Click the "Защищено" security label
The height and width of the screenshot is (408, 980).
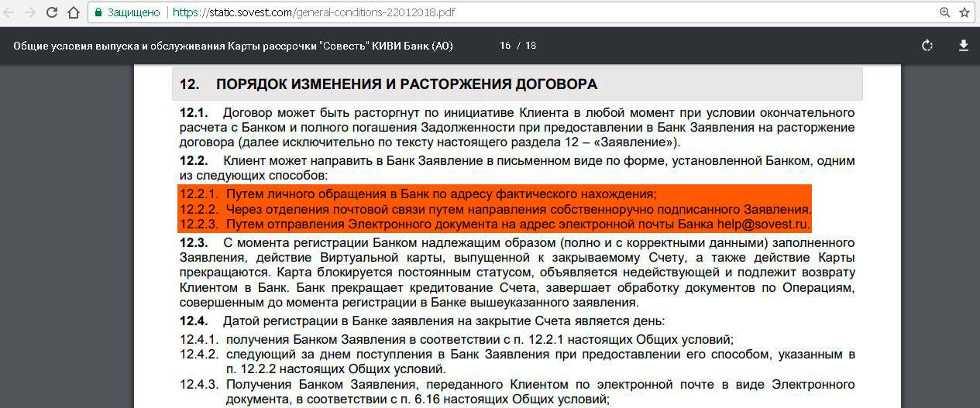pos(133,12)
